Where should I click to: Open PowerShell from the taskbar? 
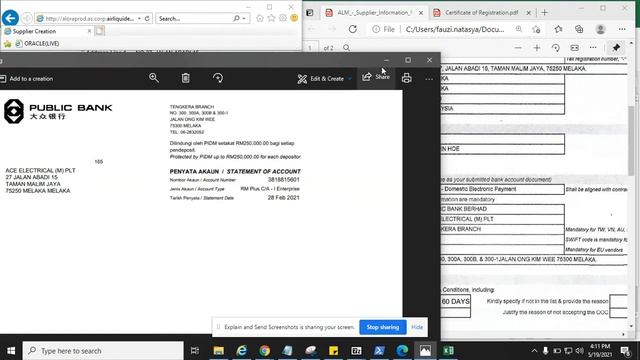pyautogui.click(x=379, y=351)
